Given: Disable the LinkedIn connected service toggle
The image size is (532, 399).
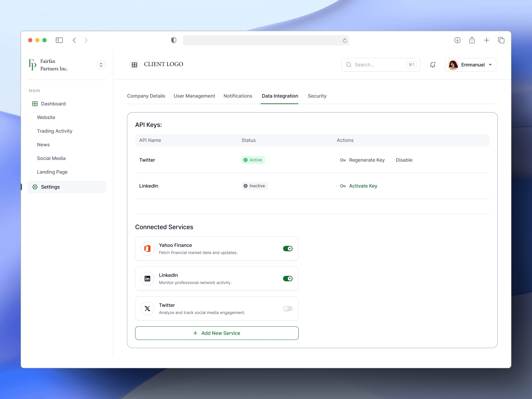Looking at the screenshot, I should pos(288,278).
